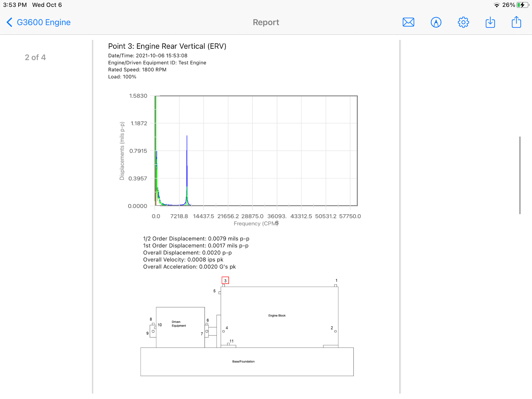Viewport: 532px width, 399px height.
Task: Tap the download to tray icon
Action: (x=490, y=22)
